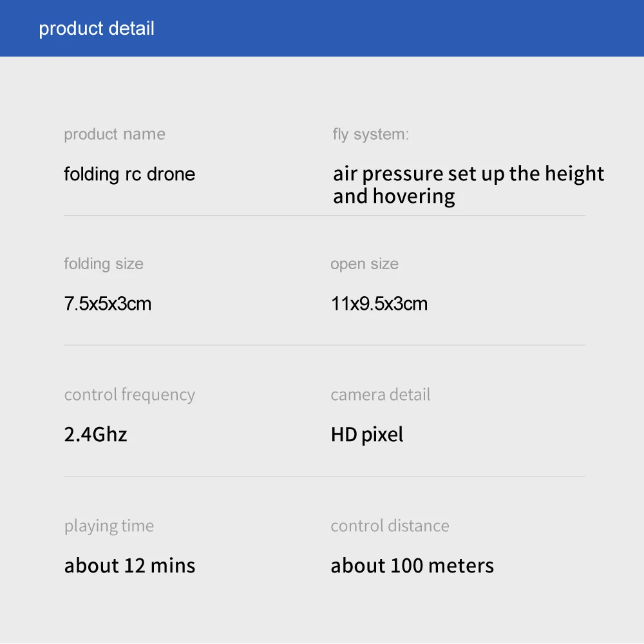644x644 pixels.
Task: Select the 'folding rc drone' text
Action: click(x=129, y=175)
